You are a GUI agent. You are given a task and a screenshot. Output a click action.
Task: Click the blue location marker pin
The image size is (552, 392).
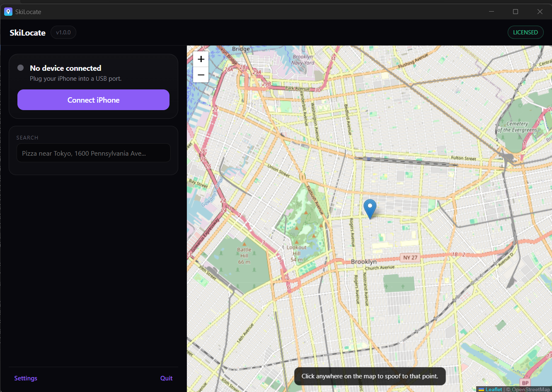click(x=370, y=209)
